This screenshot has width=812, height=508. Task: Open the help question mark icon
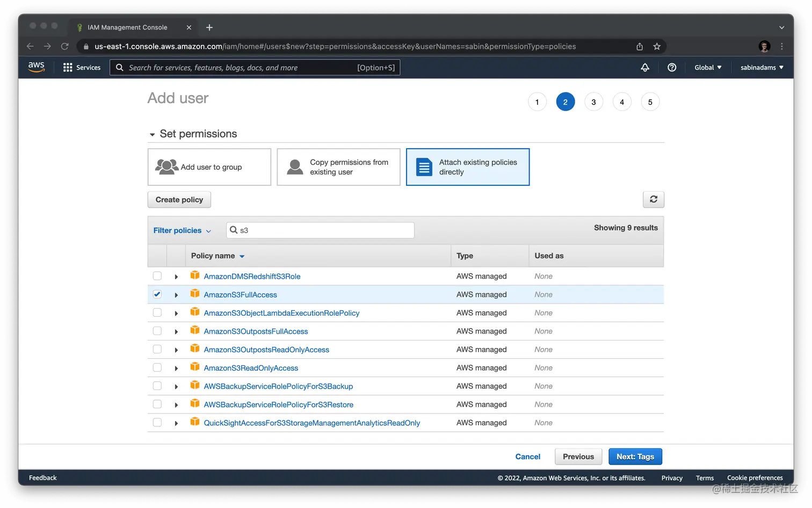click(672, 67)
